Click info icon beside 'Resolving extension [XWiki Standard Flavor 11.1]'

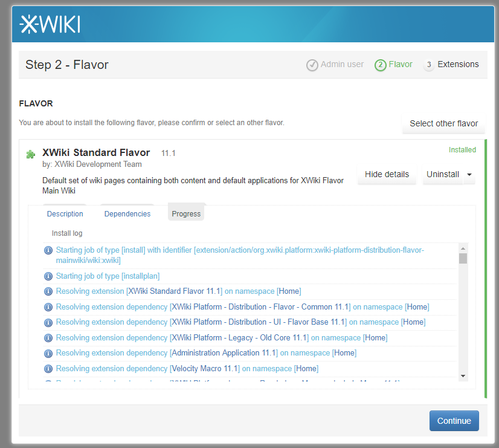pos(48,291)
